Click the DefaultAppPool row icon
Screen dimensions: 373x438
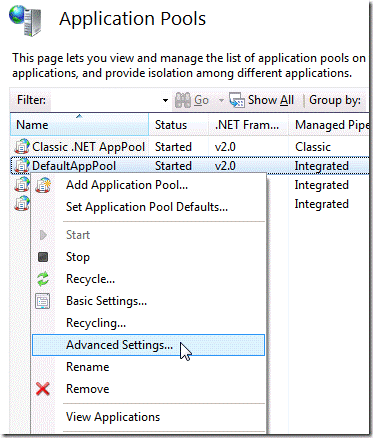(22, 166)
